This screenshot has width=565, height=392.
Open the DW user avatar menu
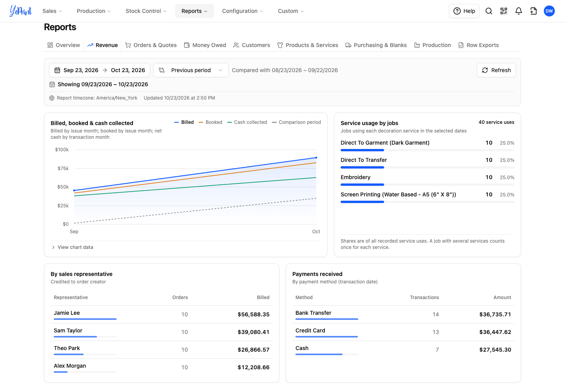click(549, 11)
